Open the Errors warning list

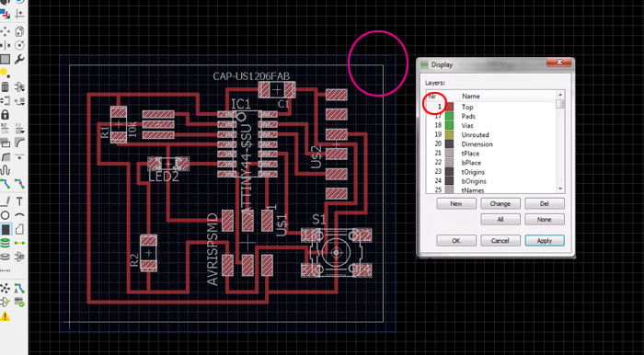click(5, 316)
